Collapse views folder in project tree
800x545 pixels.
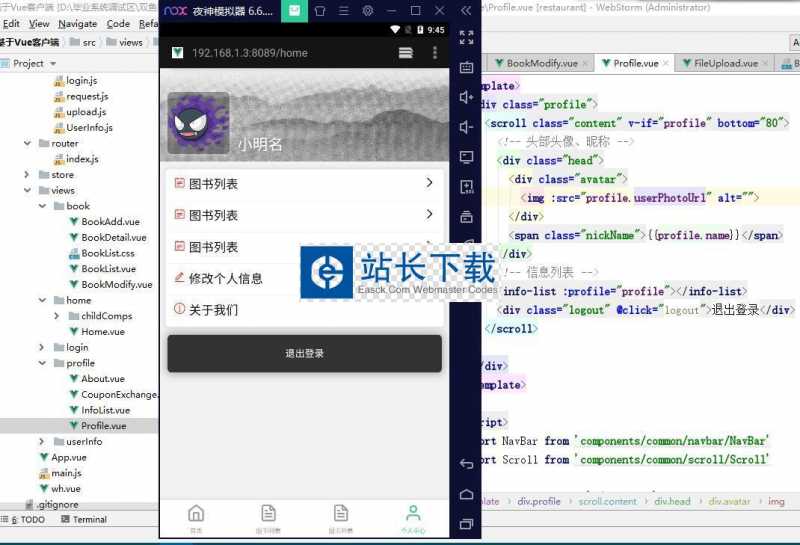pyautogui.click(x=27, y=190)
